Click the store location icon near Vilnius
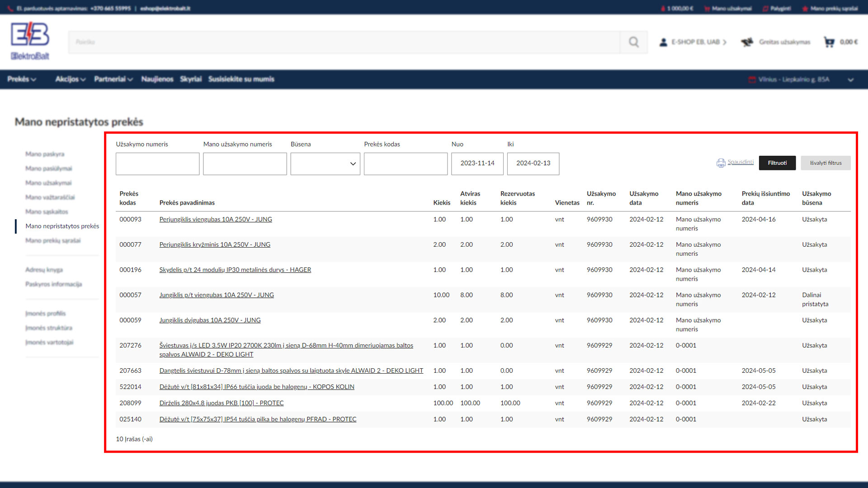Image resolution: width=868 pixels, height=488 pixels. (x=752, y=80)
